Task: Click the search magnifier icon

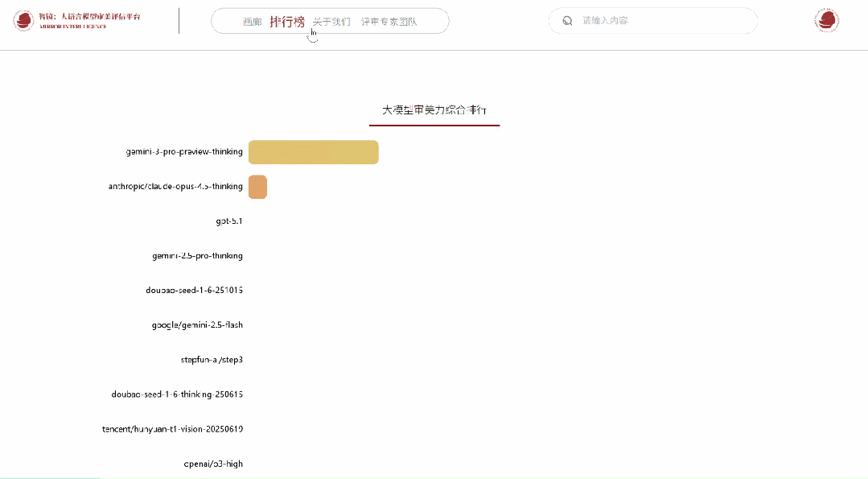Action: [567, 21]
